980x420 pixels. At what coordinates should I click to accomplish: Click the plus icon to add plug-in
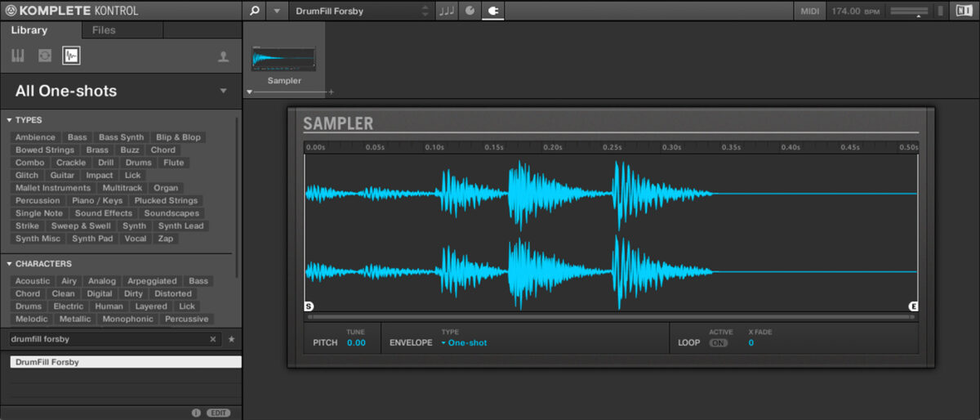coord(331,92)
